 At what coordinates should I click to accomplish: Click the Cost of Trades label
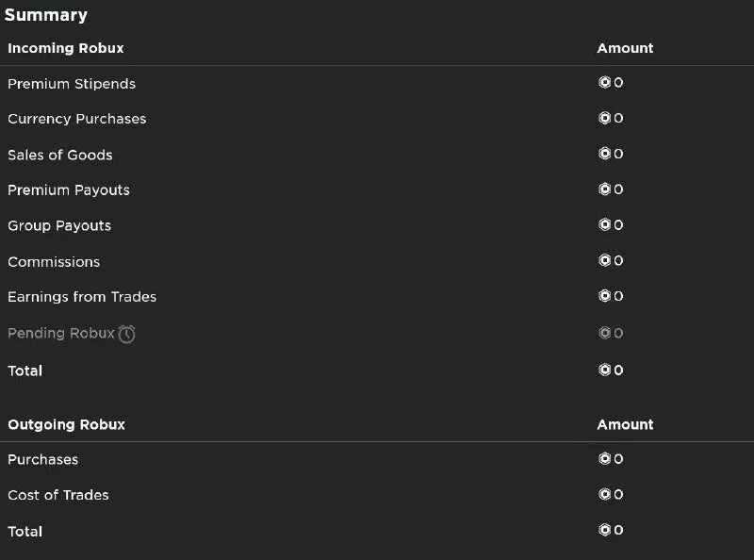(58, 496)
